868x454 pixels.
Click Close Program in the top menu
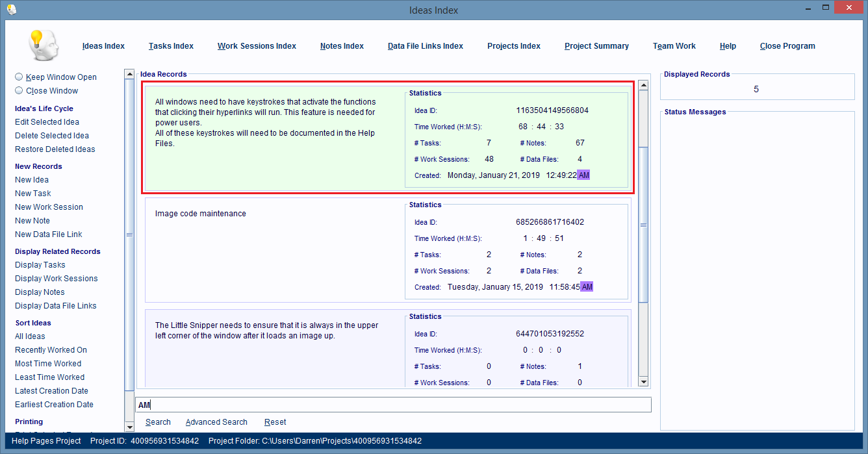coord(787,46)
